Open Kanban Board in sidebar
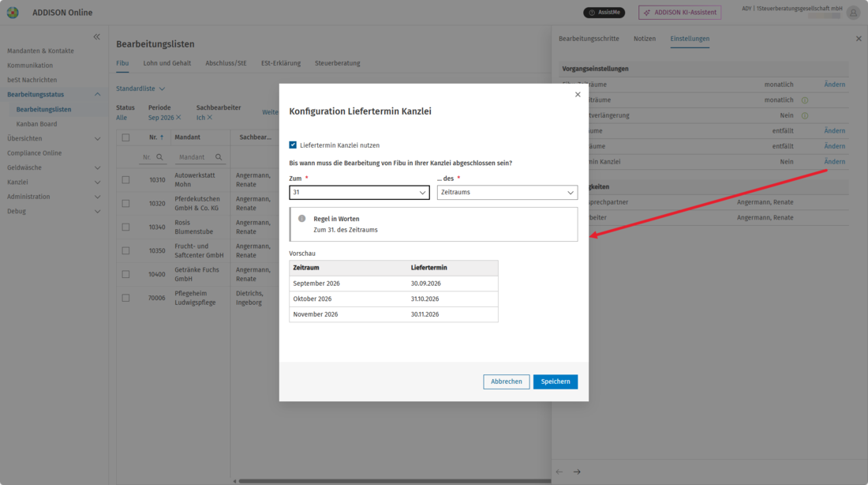 (x=36, y=124)
